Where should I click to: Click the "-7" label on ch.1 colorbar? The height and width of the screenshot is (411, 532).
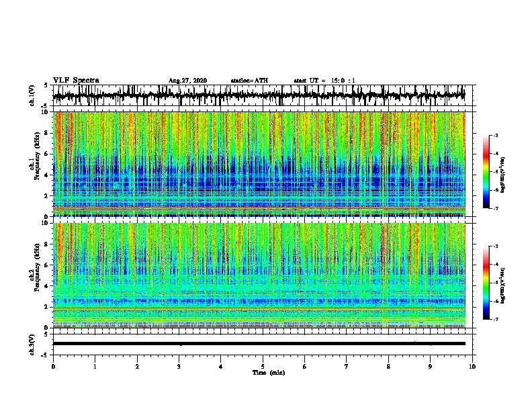[x=495, y=208]
